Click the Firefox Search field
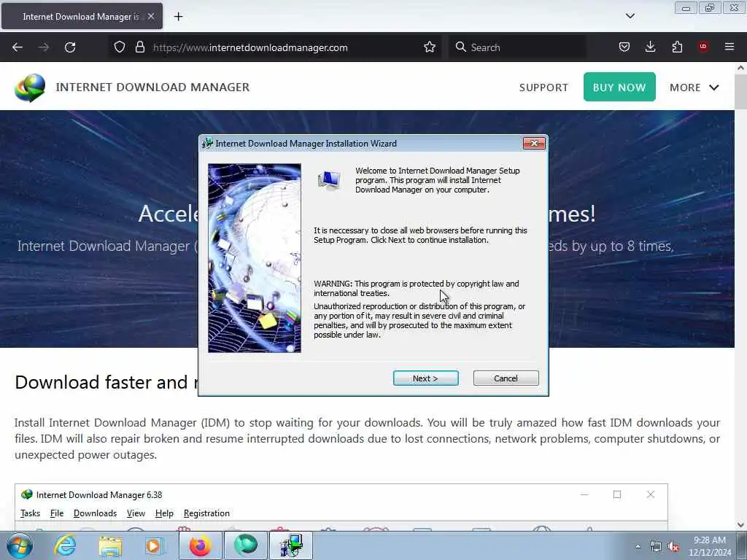 click(517, 47)
